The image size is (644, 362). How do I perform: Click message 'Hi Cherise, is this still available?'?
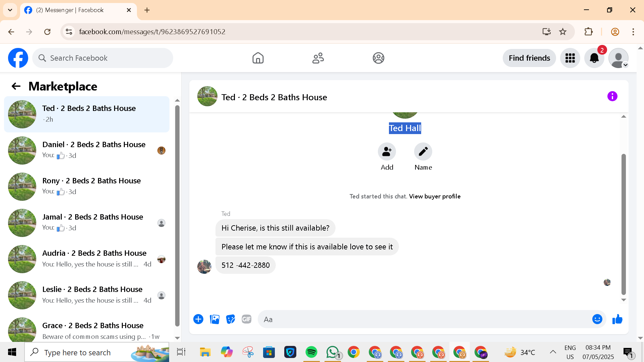275,228
